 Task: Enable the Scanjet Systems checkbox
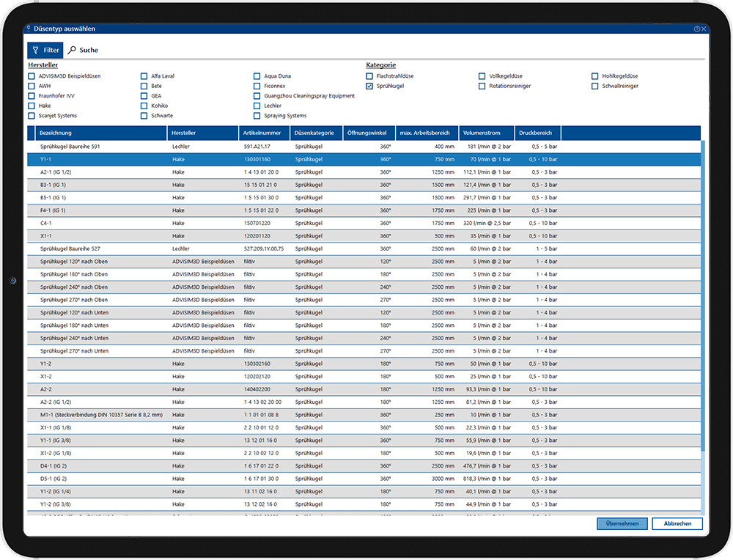coord(32,116)
